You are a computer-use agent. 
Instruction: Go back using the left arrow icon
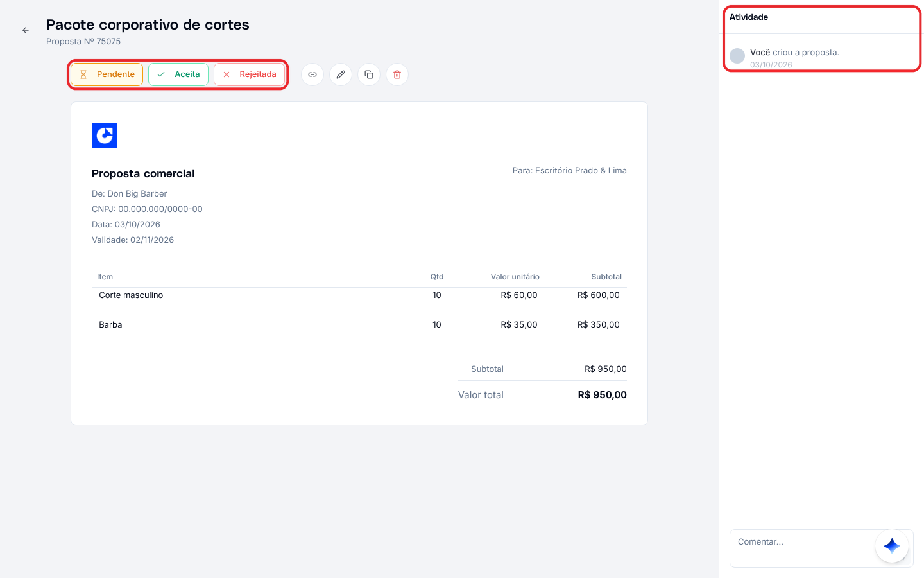[x=26, y=30]
